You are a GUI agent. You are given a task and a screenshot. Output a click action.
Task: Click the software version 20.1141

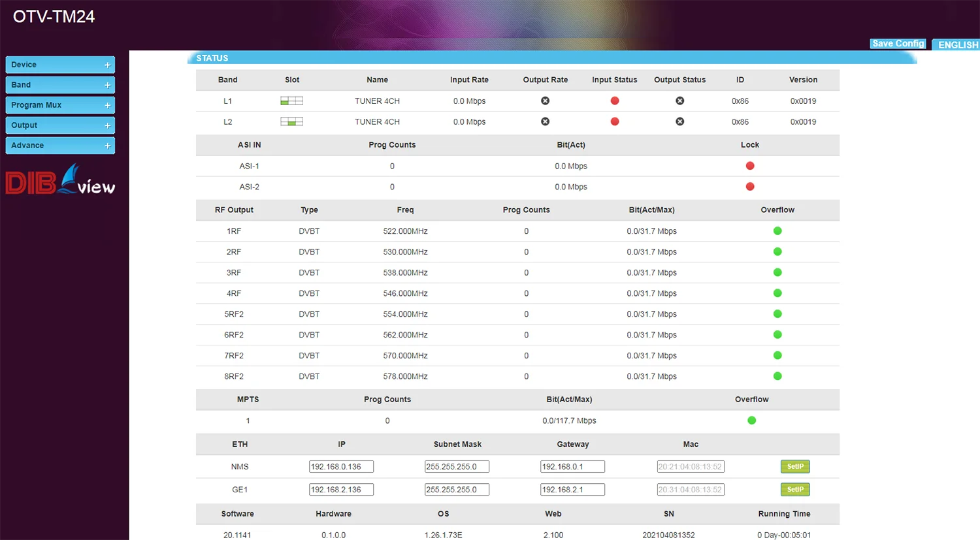[237, 535]
